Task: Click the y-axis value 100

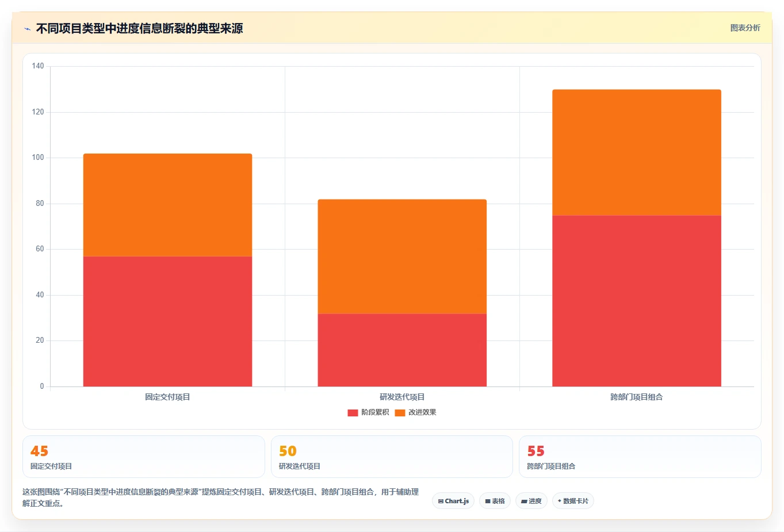Action: tap(38, 158)
